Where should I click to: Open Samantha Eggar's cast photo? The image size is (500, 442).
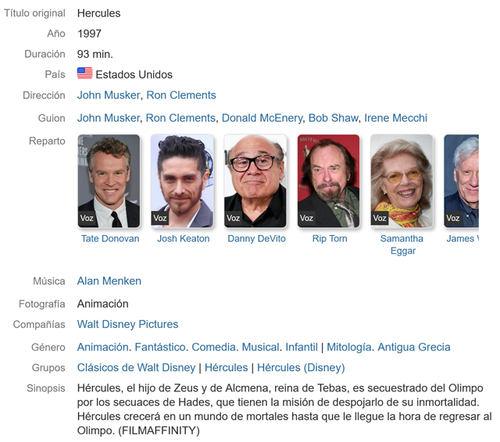tap(402, 181)
